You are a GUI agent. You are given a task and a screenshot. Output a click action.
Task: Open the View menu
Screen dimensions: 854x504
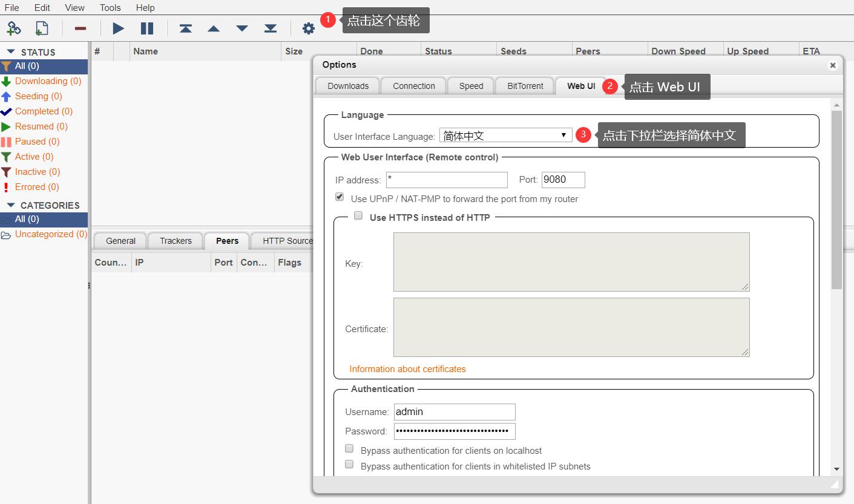tap(75, 8)
